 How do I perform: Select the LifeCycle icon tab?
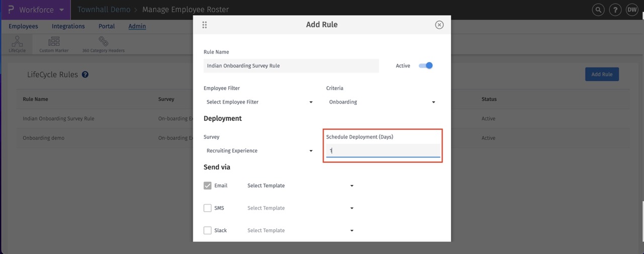17,44
